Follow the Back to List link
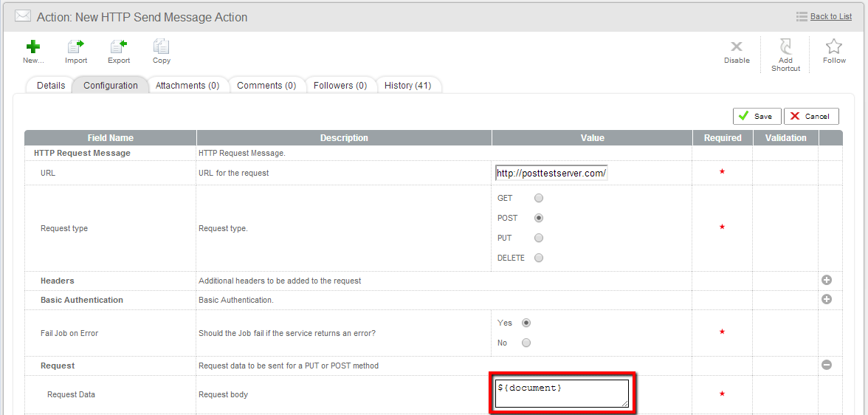 [x=830, y=16]
